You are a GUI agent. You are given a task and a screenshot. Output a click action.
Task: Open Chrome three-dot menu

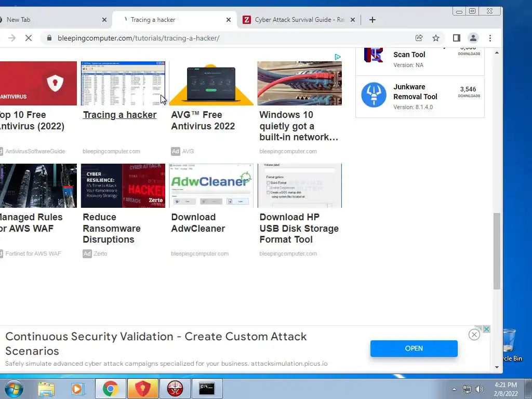coord(490,38)
